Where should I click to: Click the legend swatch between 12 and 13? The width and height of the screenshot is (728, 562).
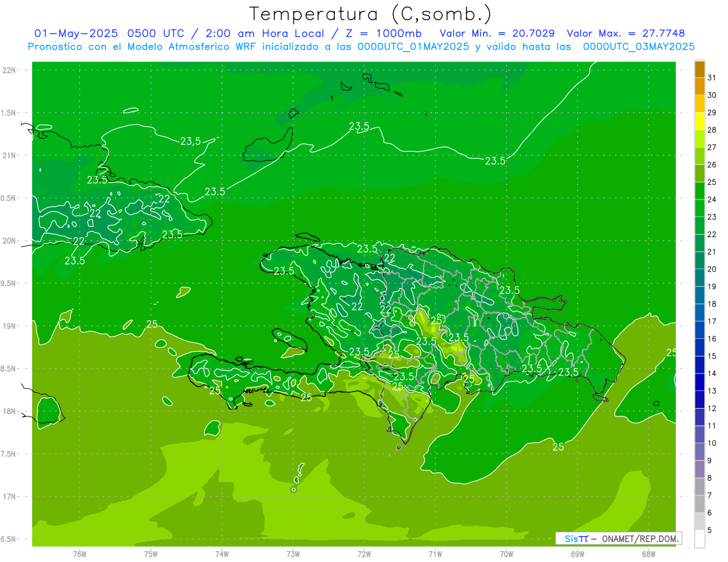pyautogui.click(x=699, y=400)
